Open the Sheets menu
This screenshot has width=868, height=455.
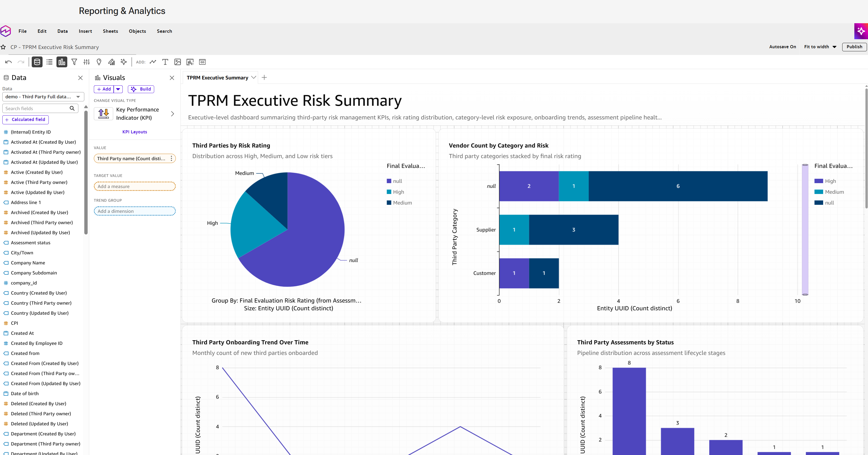tap(111, 31)
